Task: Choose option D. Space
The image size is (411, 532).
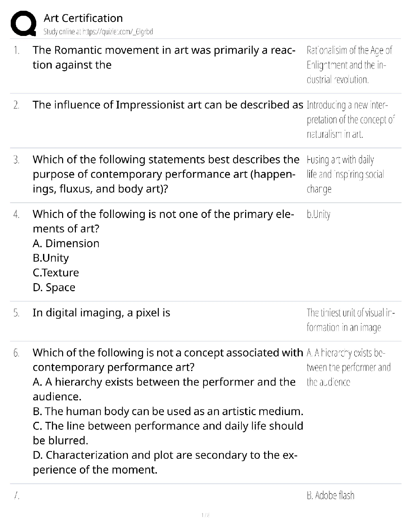Action: pos(54,287)
